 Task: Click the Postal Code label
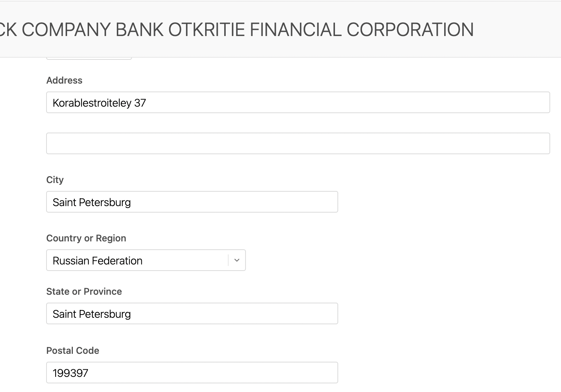[72, 351]
